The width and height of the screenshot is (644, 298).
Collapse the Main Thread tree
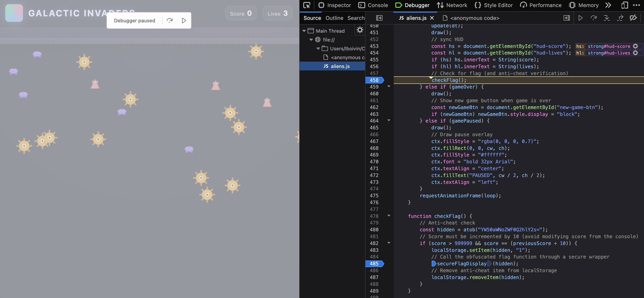pos(304,30)
